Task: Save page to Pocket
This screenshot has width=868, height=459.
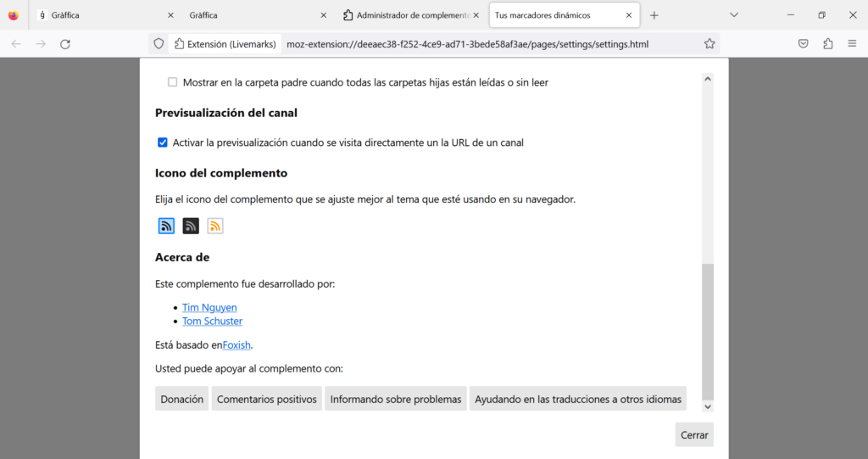Action: (x=804, y=44)
